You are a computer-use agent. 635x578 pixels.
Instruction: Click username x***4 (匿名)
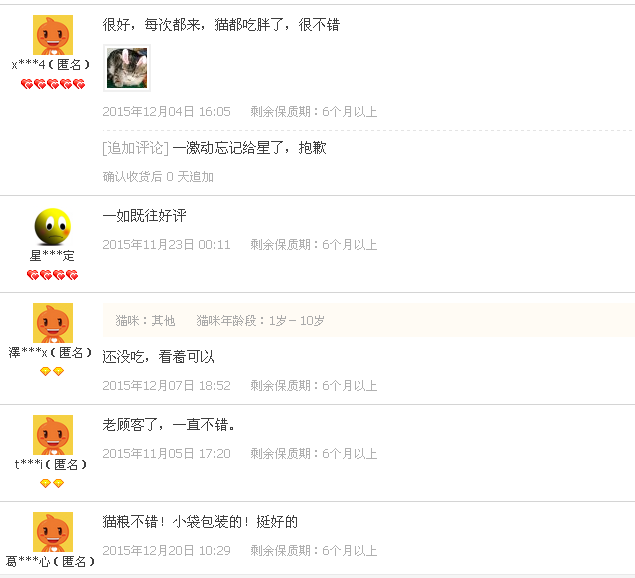(x=51, y=64)
